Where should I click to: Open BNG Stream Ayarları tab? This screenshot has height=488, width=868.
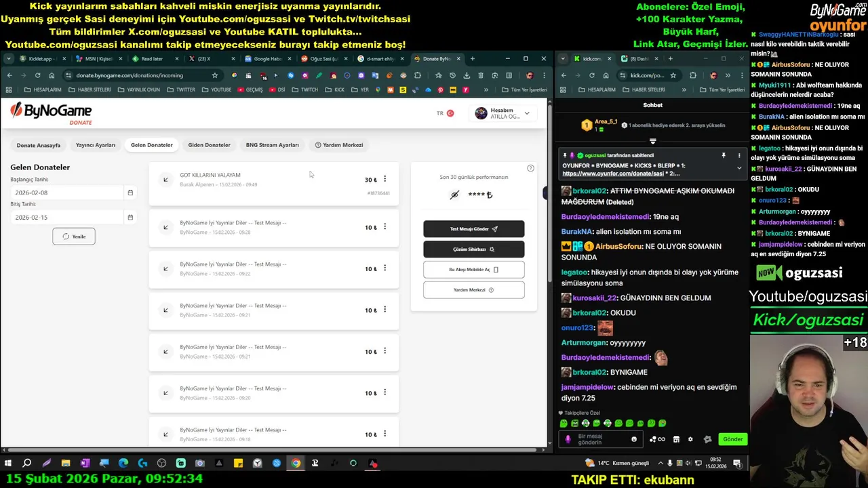(x=272, y=145)
